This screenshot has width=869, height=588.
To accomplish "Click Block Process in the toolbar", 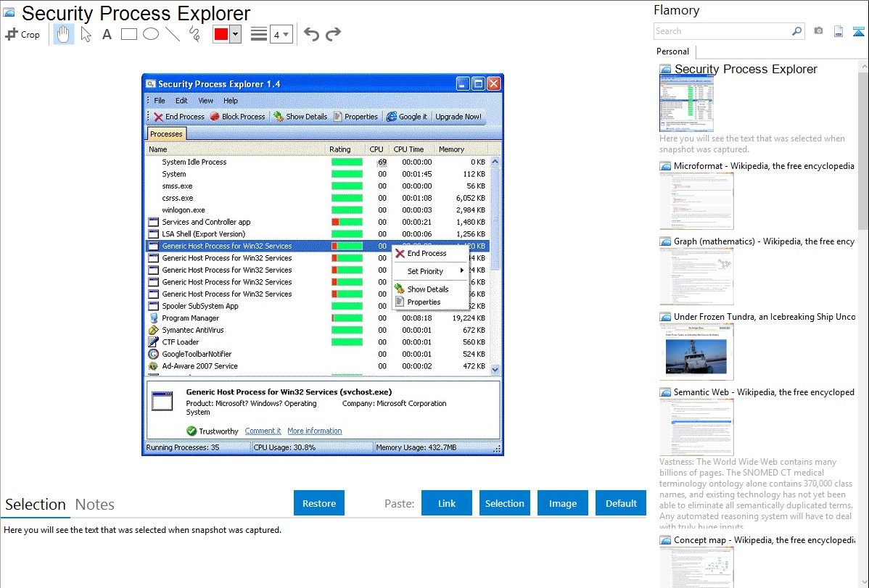I will [x=238, y=117].
